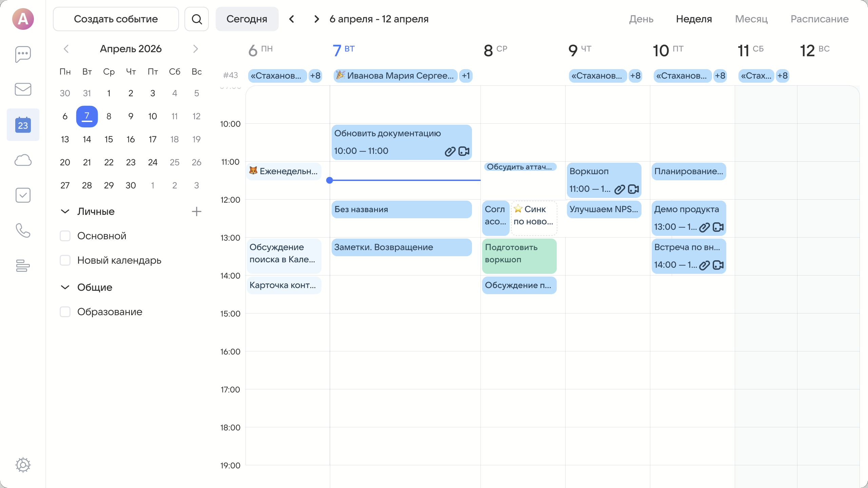
Task: Toggle the Новый календарь checkbox
Action: click(65, 260)
